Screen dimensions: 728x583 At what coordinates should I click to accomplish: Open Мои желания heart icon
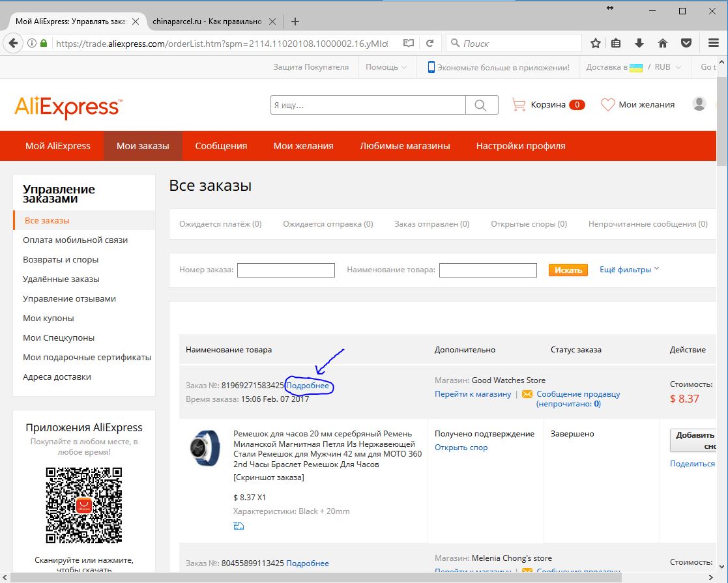[x=607, y=104]
